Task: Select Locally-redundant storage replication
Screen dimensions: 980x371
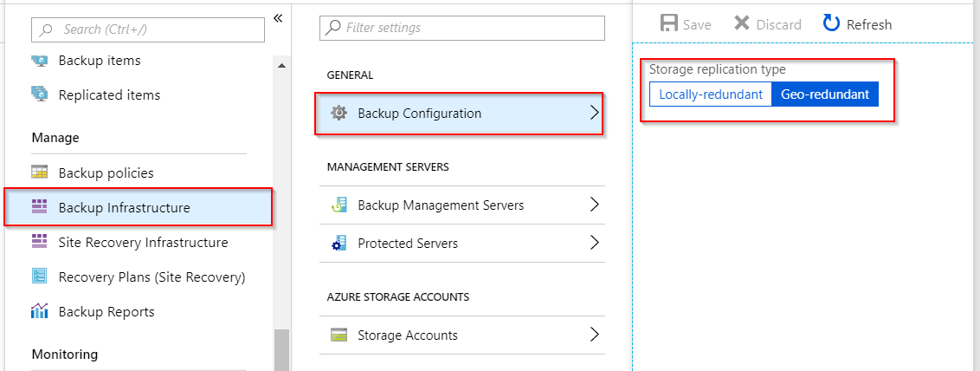Action: tap(711, 94)
